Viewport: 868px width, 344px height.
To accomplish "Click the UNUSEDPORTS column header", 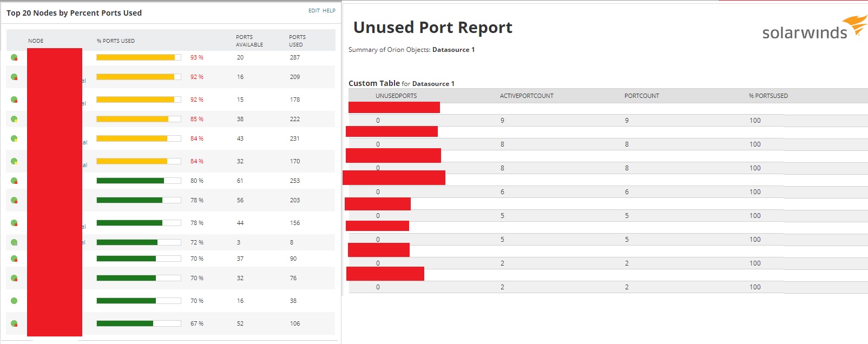I will pyautogui.click(x=396, y=96).
